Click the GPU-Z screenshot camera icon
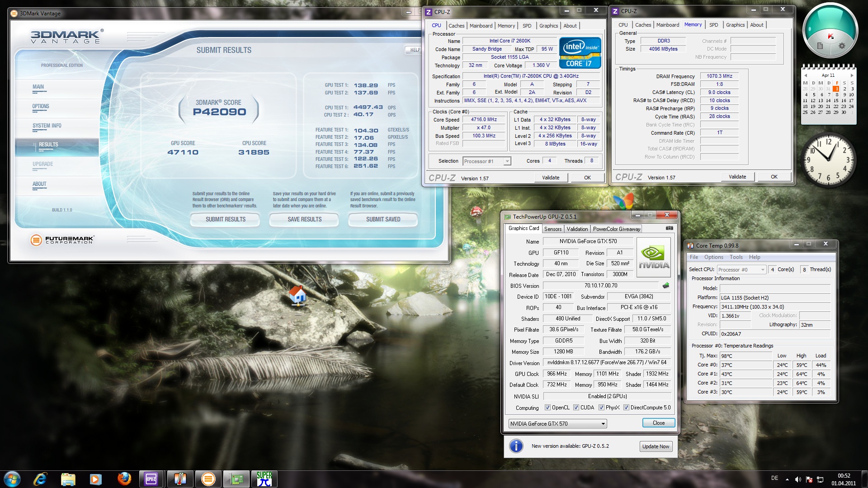The width and height of the screenshot is (868, 488). pos(670,228)
